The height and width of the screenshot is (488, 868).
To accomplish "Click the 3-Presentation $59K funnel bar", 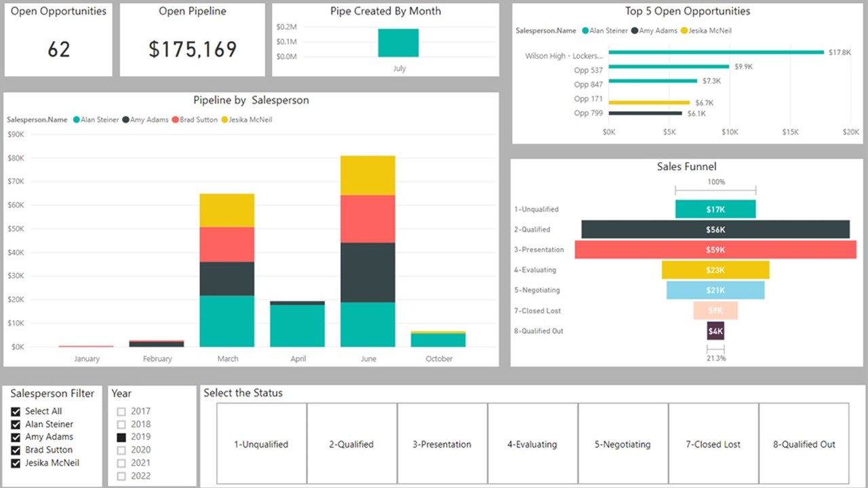I will coord(715,249).
